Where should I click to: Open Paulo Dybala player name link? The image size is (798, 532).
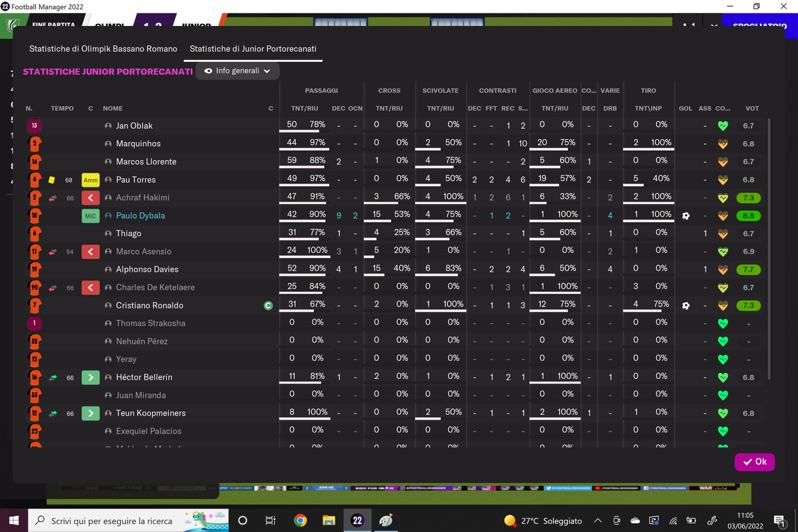(140, 215)
